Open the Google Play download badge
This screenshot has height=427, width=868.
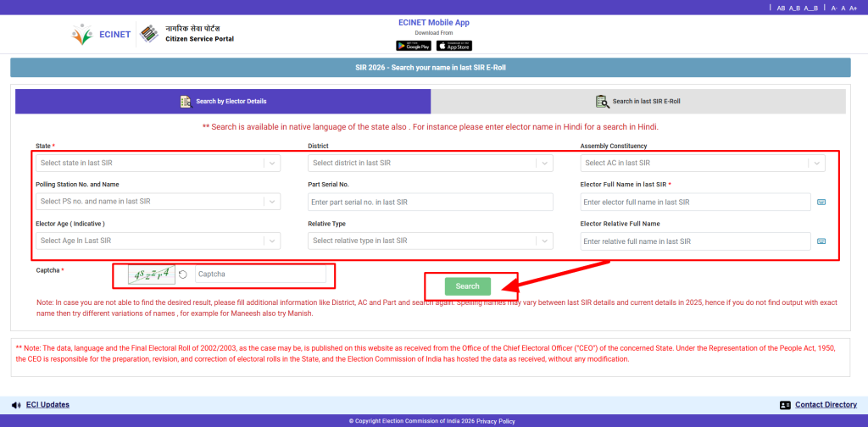point(414,46)
